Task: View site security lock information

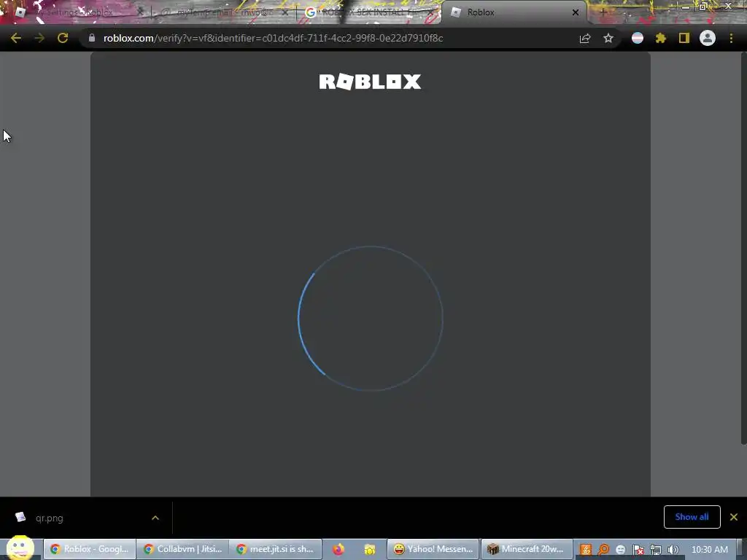Action: 91,38
